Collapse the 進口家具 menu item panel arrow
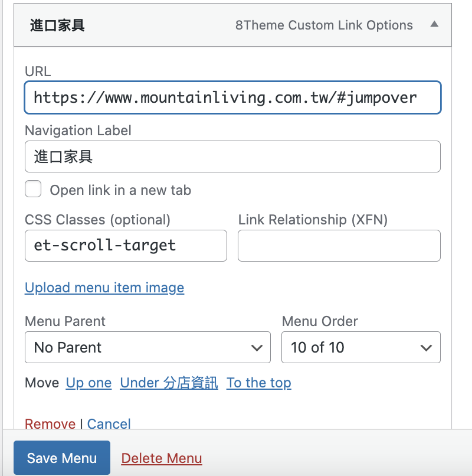472x476 pixels. pyautogui.click(x=434, y=24)
